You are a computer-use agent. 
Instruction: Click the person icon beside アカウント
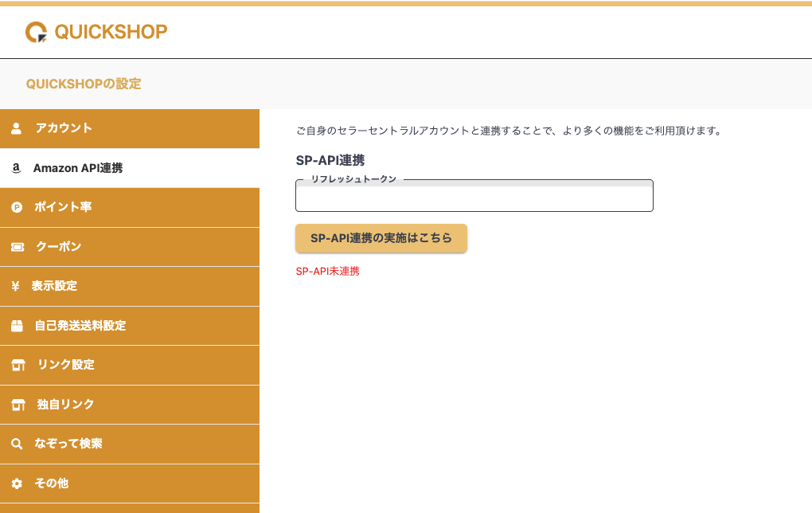[17, 128]
